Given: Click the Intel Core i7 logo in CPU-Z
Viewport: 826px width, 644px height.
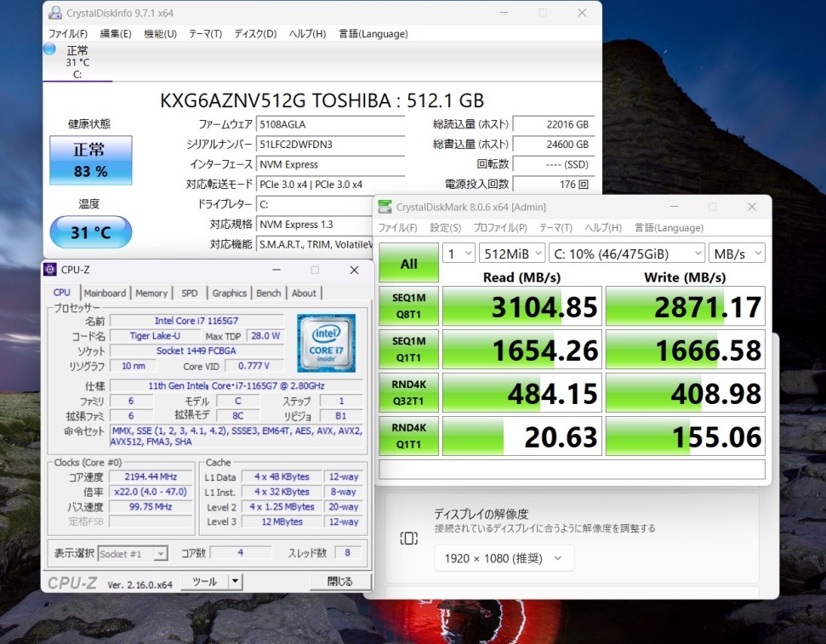Looking at the screenshot, I should click(x=327, y=344).
